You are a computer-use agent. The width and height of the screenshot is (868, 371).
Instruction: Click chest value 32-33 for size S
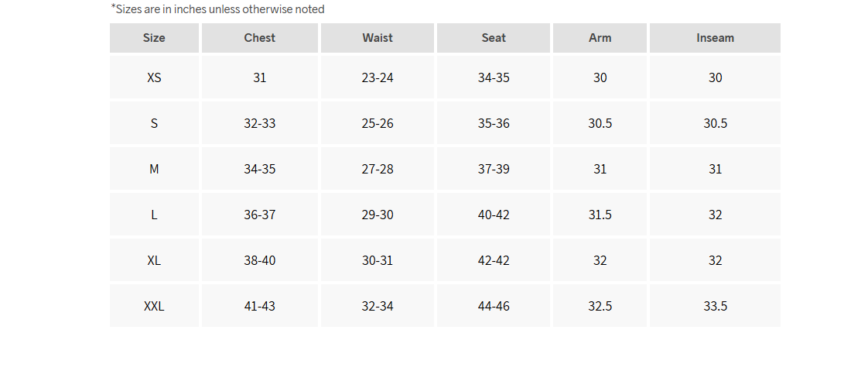click(260, 123)
